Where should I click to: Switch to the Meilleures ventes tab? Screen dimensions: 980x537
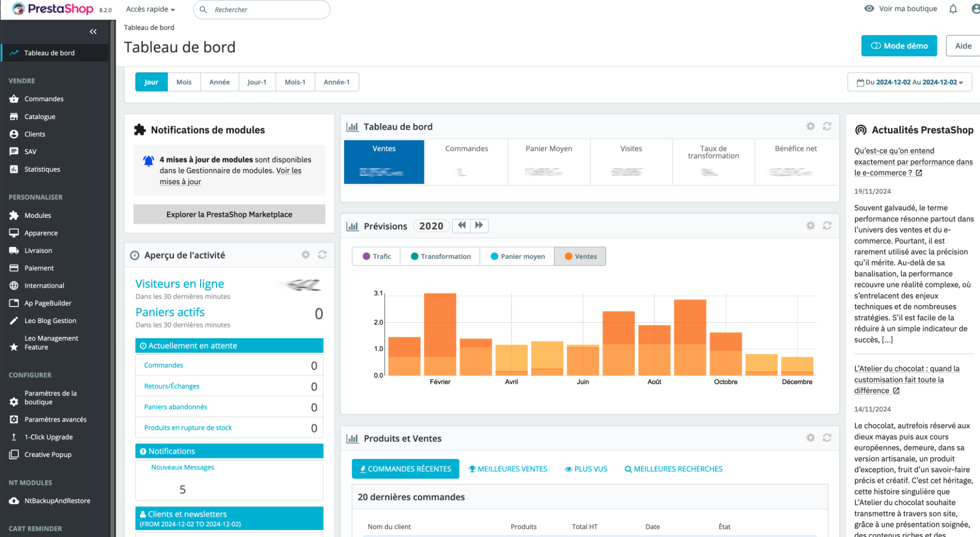508,469
